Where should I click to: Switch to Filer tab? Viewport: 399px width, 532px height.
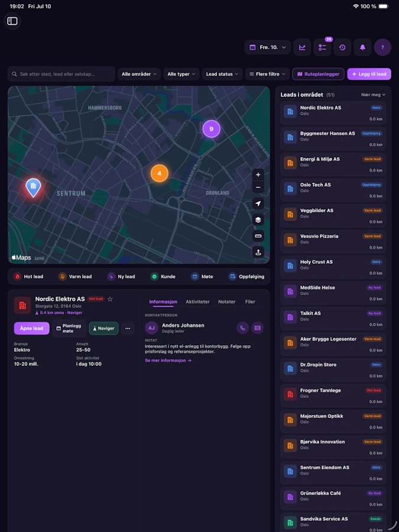tap(250, 301)
